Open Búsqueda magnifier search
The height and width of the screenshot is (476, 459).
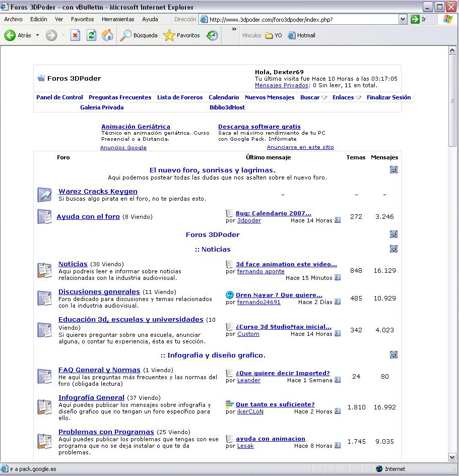pos(139,35)
